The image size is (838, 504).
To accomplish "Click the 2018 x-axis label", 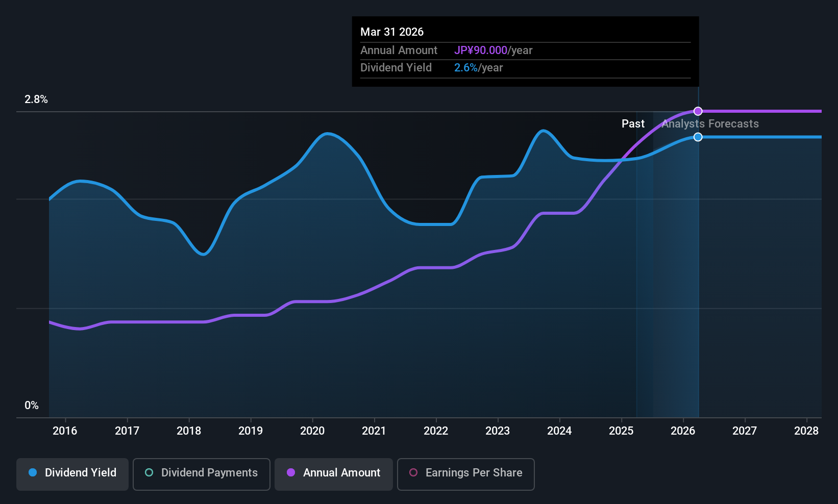I will (189, 431).
